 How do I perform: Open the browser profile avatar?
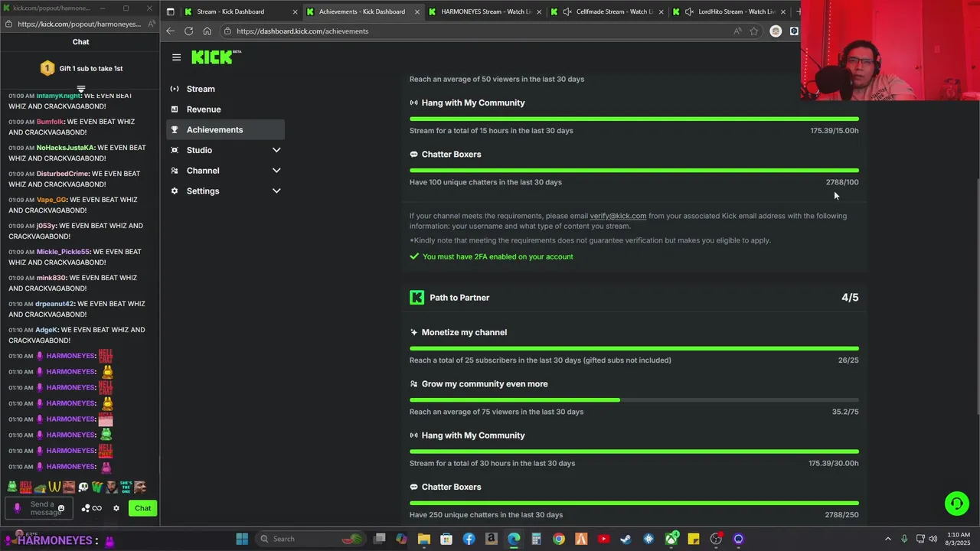[x=776, y=31]
